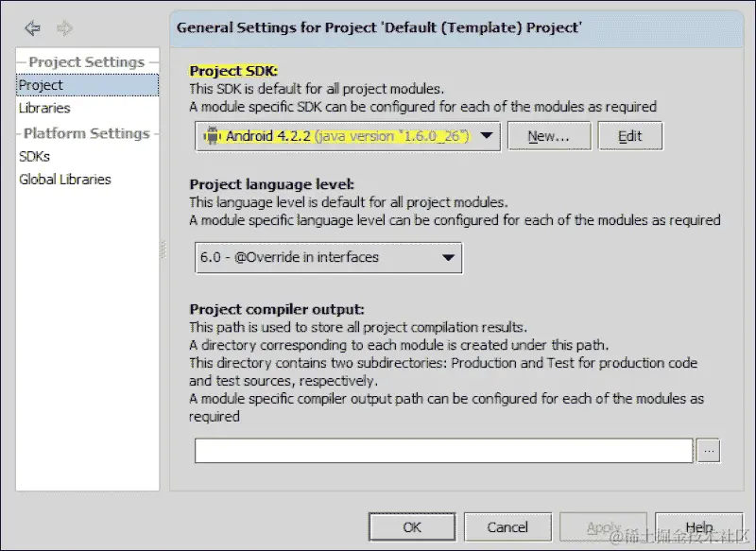Screen dimensions: 756x551
Task: Click the Edit SDK button
Action: [630, 136]
